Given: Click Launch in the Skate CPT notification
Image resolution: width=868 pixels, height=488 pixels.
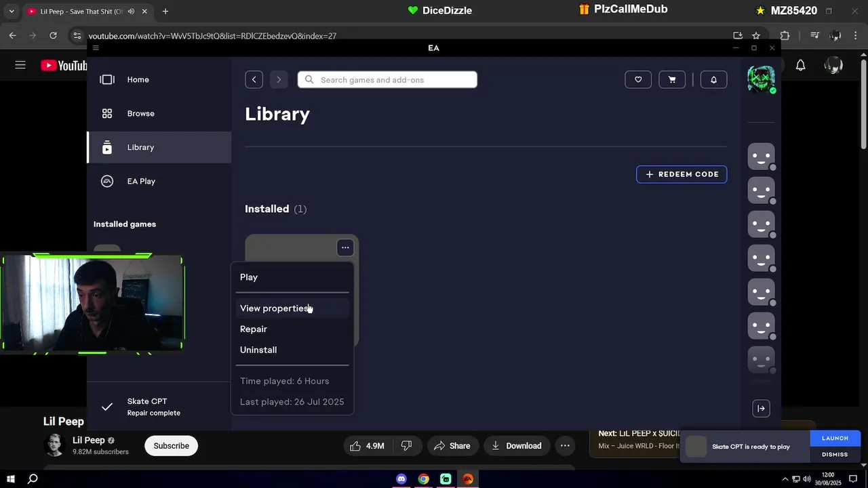Looking at the screenshot, I should point(835,438).
